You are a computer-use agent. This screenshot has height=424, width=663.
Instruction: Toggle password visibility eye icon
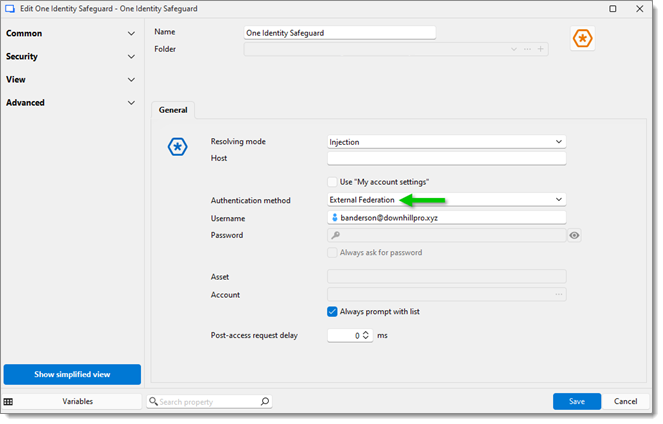[x=574, y=235]
